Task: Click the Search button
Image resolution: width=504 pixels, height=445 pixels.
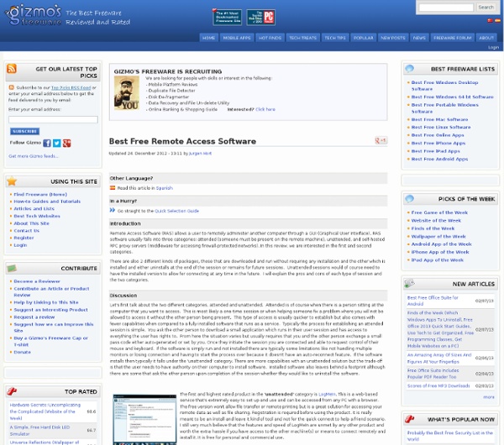Action: pos(486,7)
